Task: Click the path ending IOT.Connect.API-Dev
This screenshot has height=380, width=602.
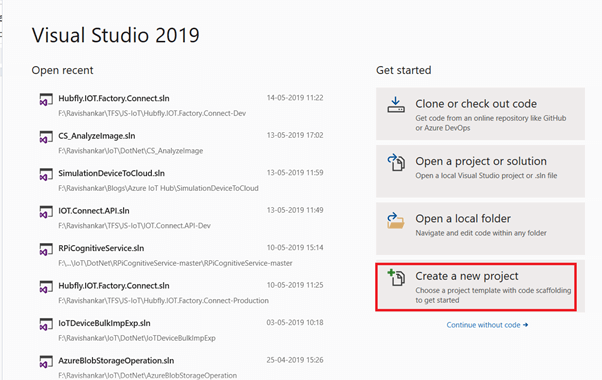Action: click(134, 226)
